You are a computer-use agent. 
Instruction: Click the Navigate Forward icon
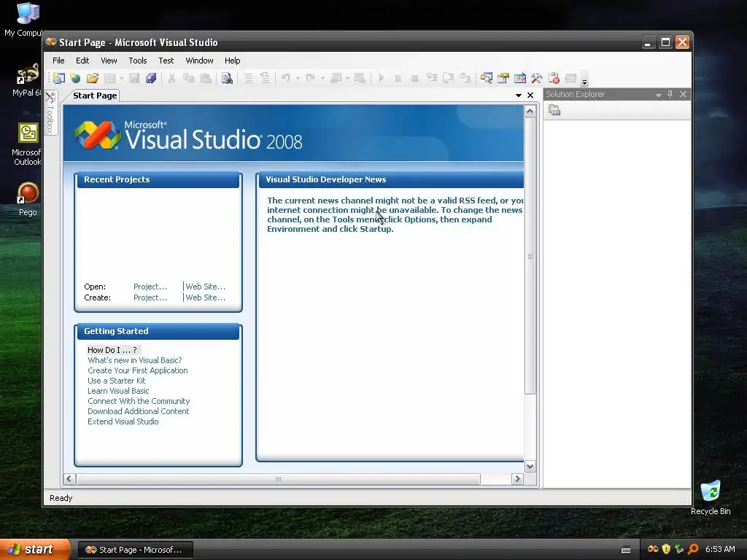(x=360, y=78)
